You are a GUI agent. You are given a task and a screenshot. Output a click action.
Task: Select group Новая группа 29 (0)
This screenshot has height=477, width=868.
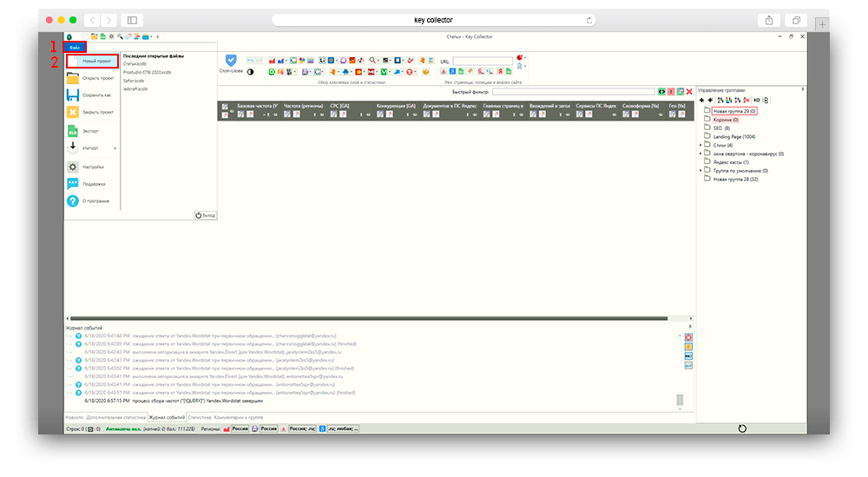734,111
